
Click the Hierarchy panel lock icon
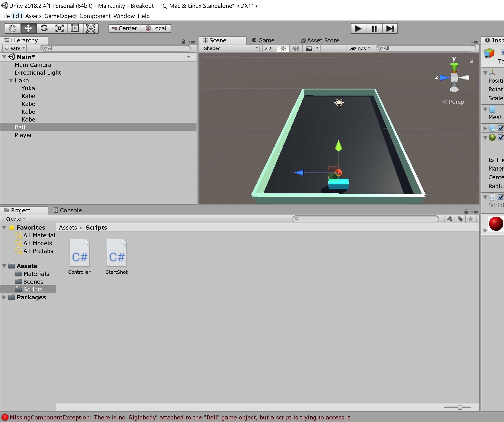184,42
